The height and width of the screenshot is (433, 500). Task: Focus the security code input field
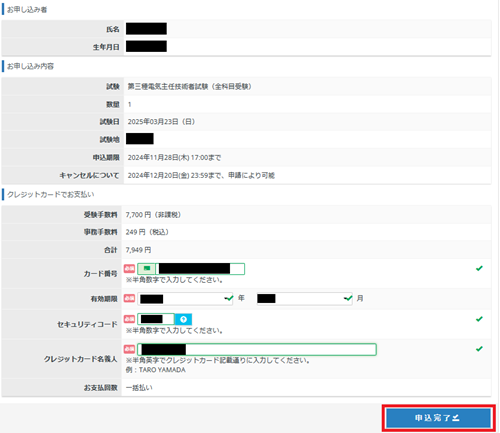click(x=156, y=319)
